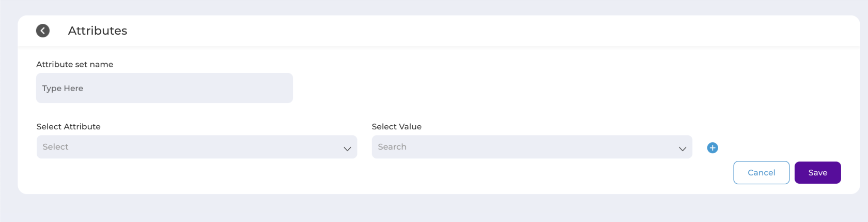Image resolution: width=868 pixels, height=222 pixels.
Task: Click the blue plus icon to add attribute
Action: click(712, 148)
